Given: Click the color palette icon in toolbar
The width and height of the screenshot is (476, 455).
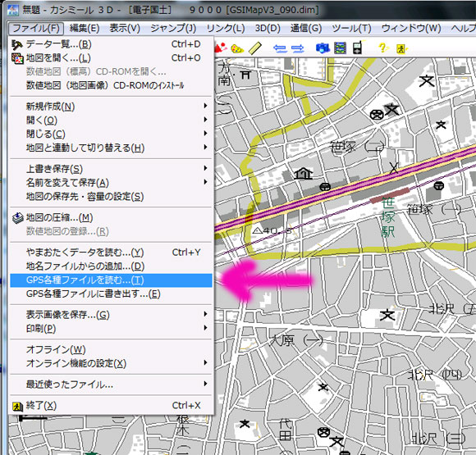Looking at the screenshot, I should click(237, 48).
